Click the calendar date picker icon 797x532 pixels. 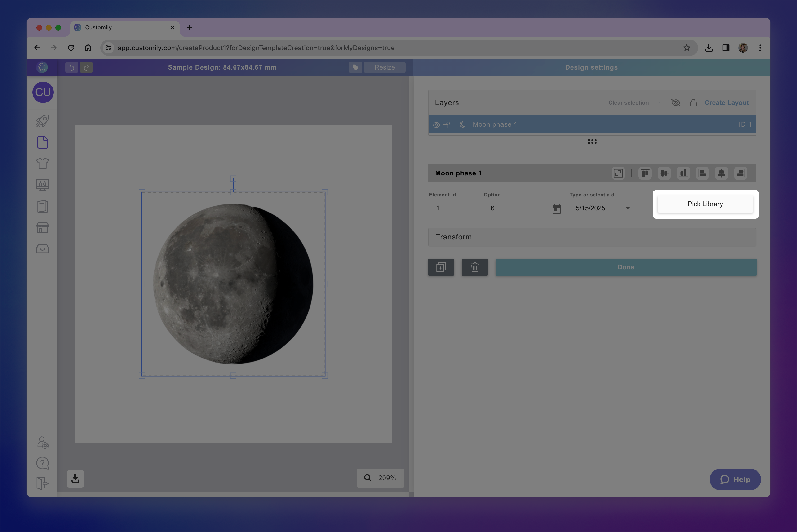pos(556,209)
